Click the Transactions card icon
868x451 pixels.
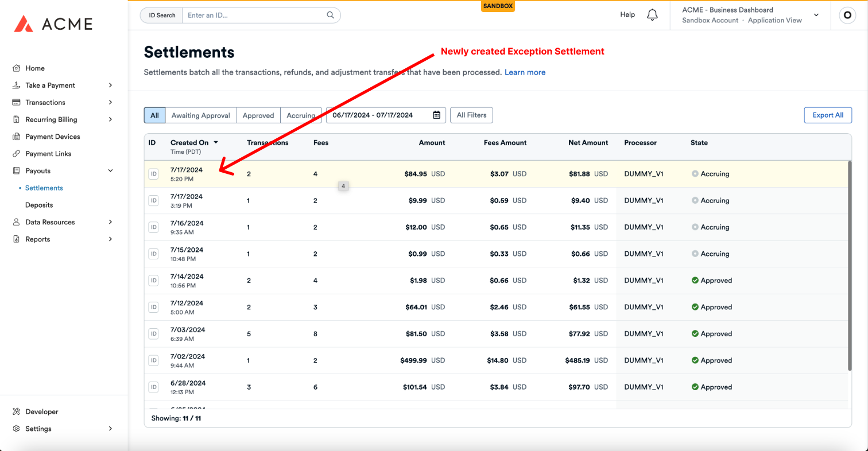17,103
